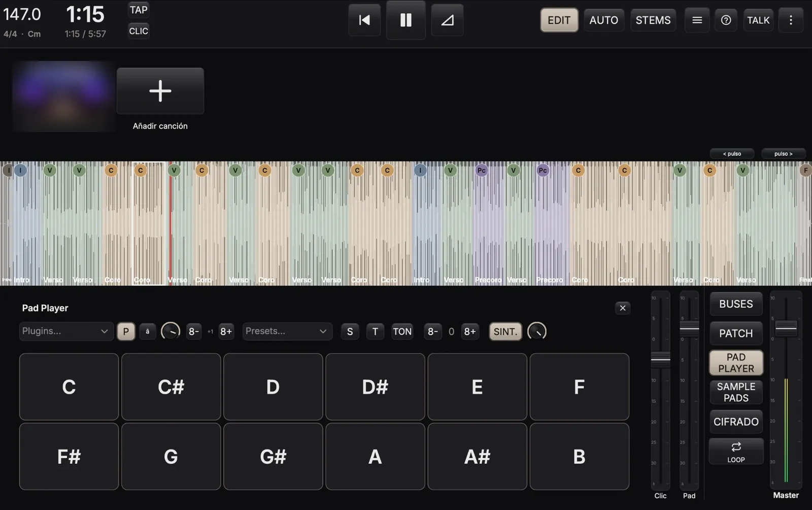
Task: Open the help question mark icon
Action: 726,20
